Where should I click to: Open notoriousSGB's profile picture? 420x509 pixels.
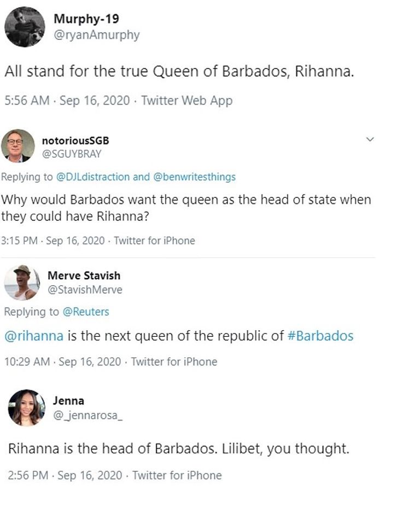(18, 147)
